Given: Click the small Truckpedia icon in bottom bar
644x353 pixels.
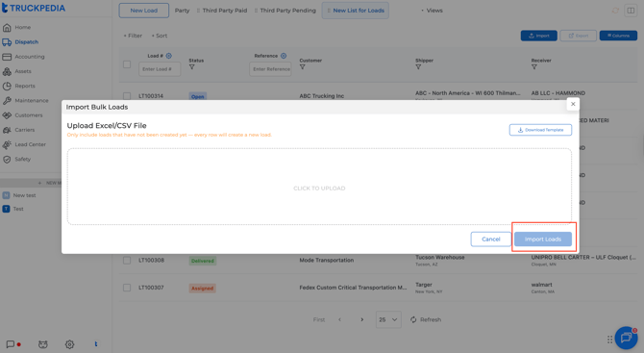Looking at the screenshot, I should coord(96,344).
